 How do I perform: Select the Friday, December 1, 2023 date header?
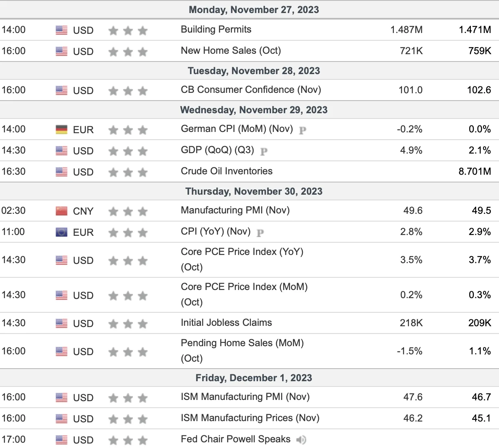[x=254, y=378]
